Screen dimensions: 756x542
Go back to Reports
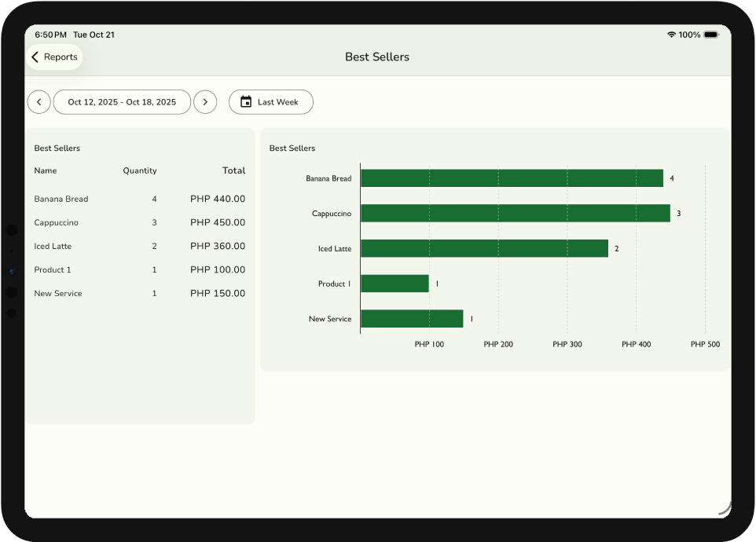(x=54, y=57)
